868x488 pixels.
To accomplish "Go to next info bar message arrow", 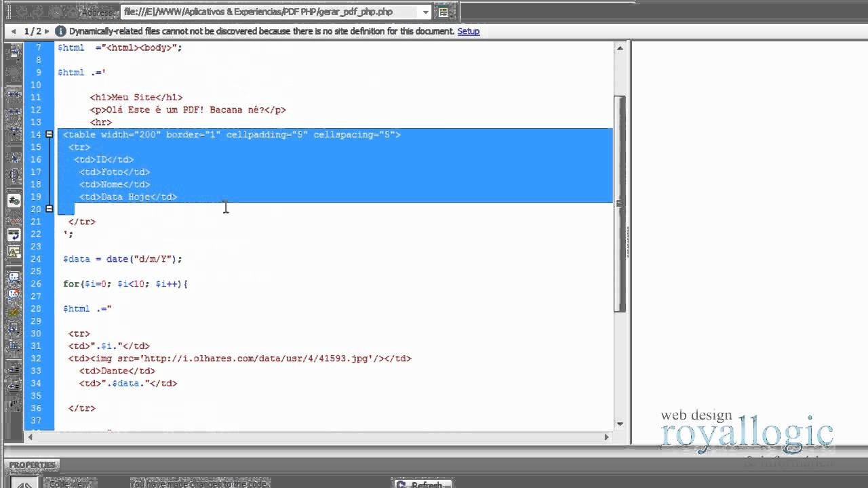I will point(47,31).
